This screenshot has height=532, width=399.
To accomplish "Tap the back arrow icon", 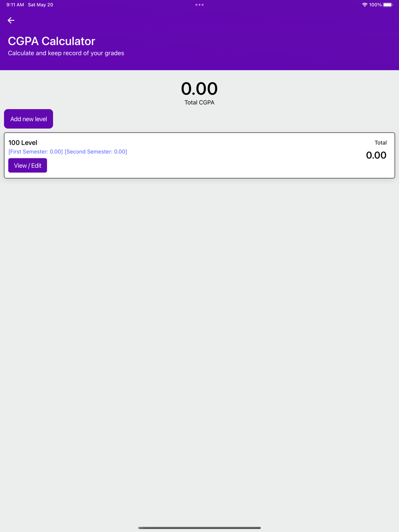I will [11, 20].
